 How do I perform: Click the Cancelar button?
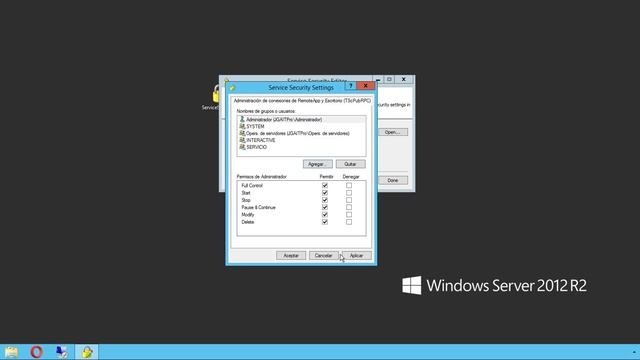[324, 256]
